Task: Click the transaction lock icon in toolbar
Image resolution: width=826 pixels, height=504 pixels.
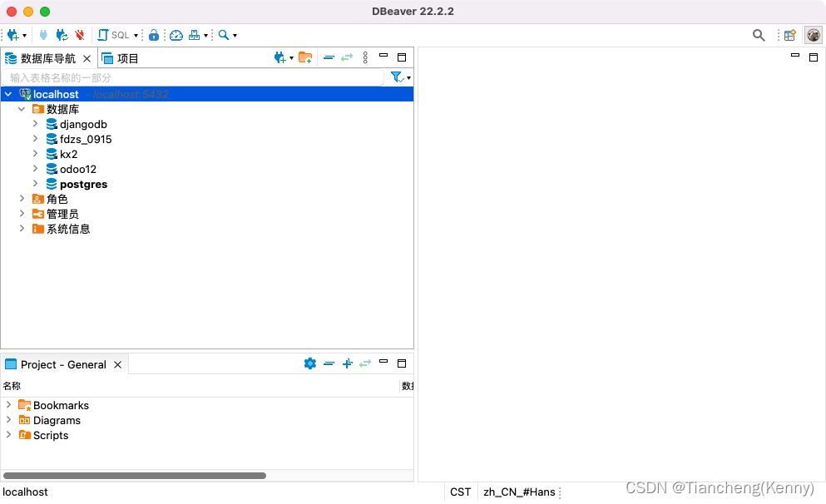Action: (x=153, y=35)
